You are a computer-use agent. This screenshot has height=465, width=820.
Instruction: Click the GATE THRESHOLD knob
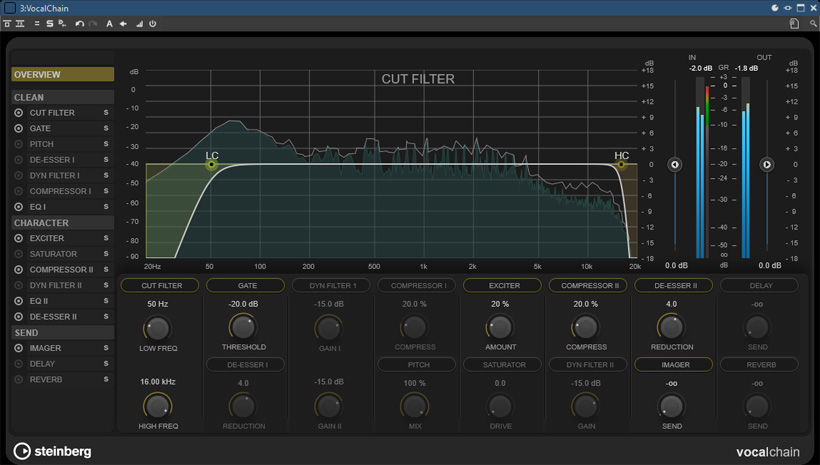[x=243, y=327]
